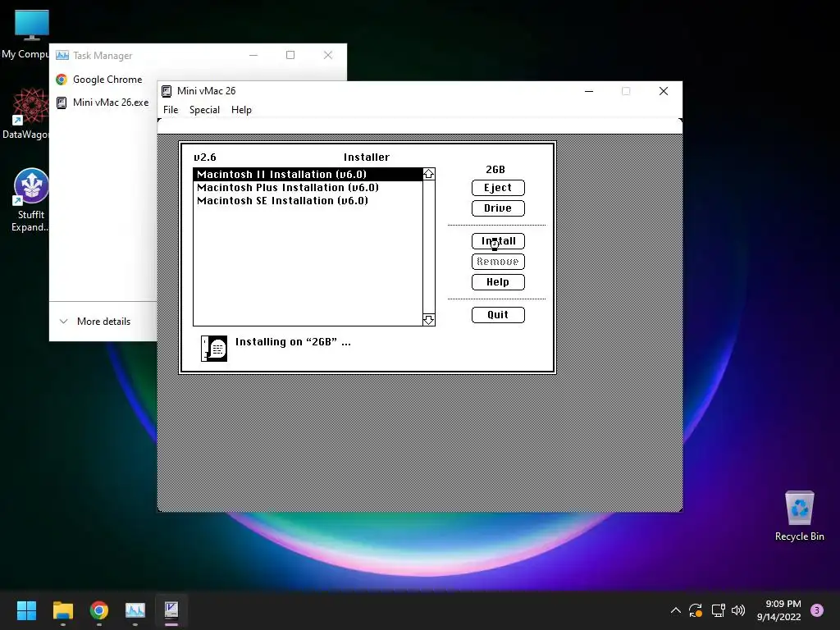Minimize the Task Manager window

(253, 55)
